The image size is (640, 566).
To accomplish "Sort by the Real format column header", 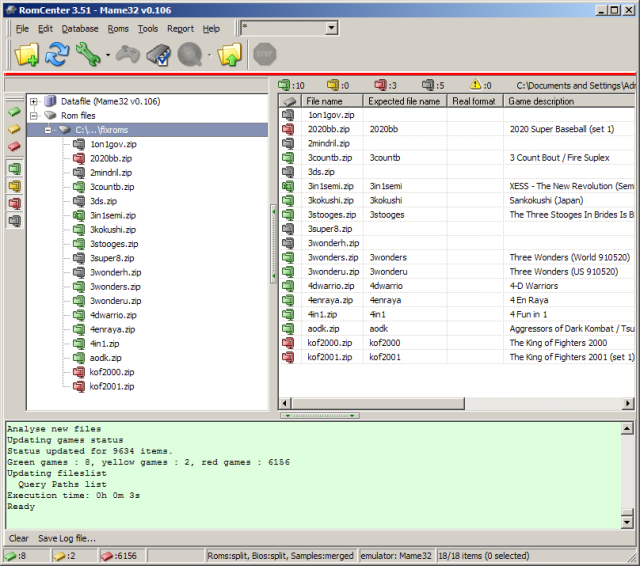I will [x=476, y=101].
